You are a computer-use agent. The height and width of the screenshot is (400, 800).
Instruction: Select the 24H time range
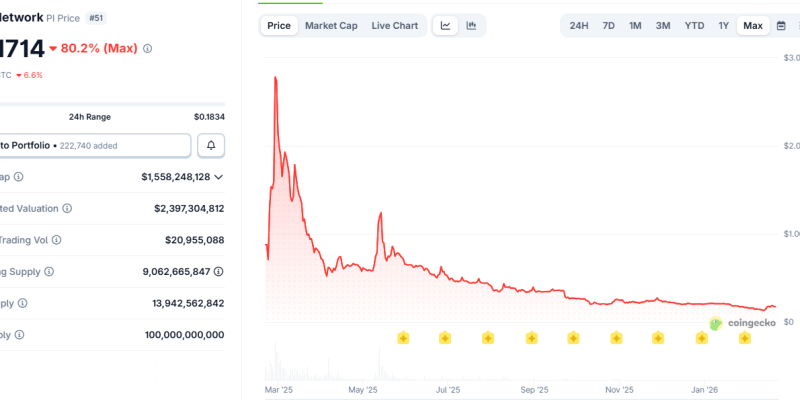(579, 25)
